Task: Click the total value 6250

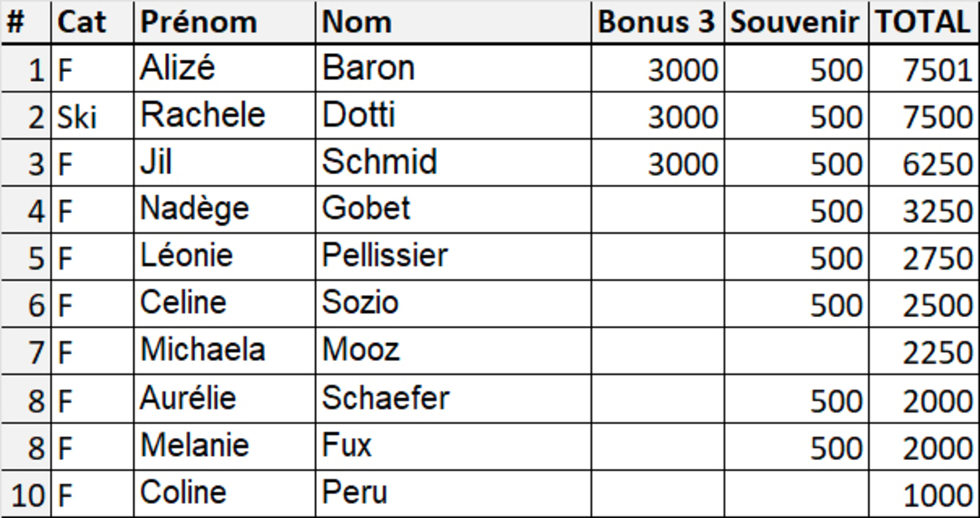Action: pos(923,163)
